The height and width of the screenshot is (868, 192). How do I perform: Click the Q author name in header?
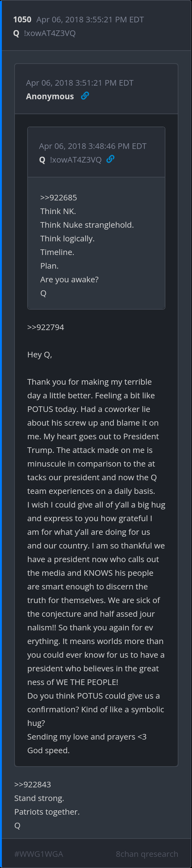pos(16,34)
